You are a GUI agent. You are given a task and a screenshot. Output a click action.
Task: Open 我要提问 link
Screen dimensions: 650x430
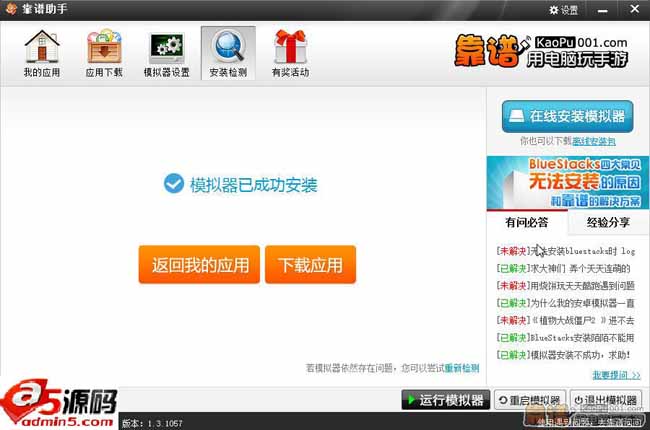pyautogui.click(x=616, y=375)
